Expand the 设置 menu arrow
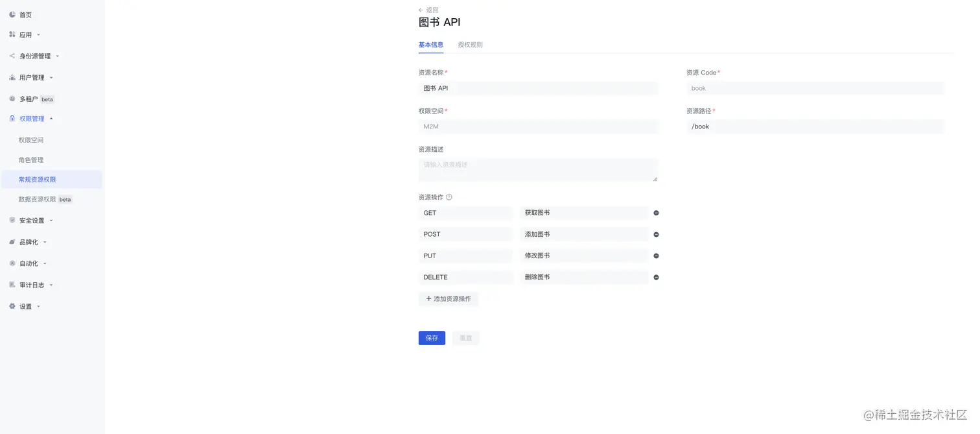The height and width of the screenshot is (434, 980). (x=38, y=307)
